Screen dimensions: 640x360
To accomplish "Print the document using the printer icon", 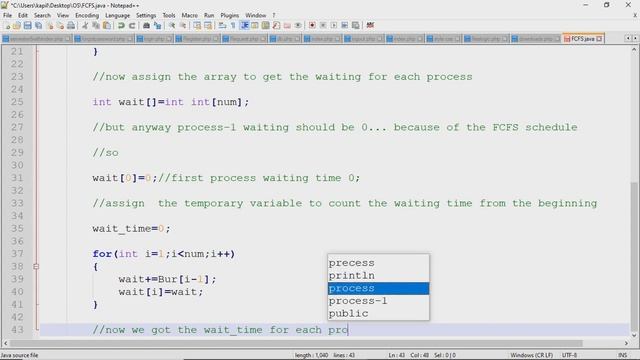I will 71,25.
